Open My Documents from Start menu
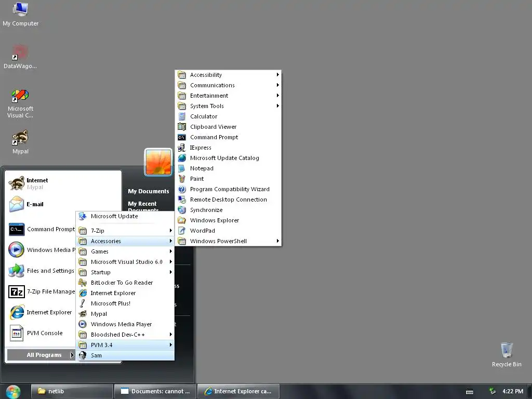Screen dimensions: 532x399 point(148,191)
